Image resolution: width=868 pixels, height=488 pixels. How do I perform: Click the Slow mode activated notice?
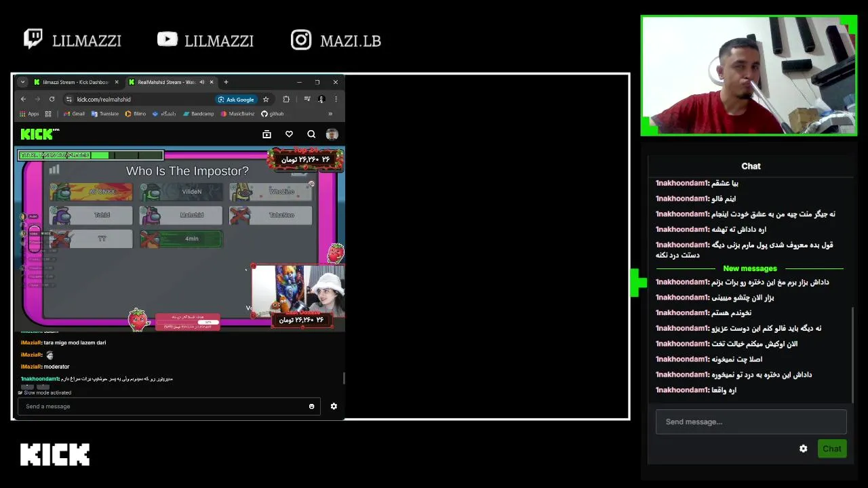point(45,392)
